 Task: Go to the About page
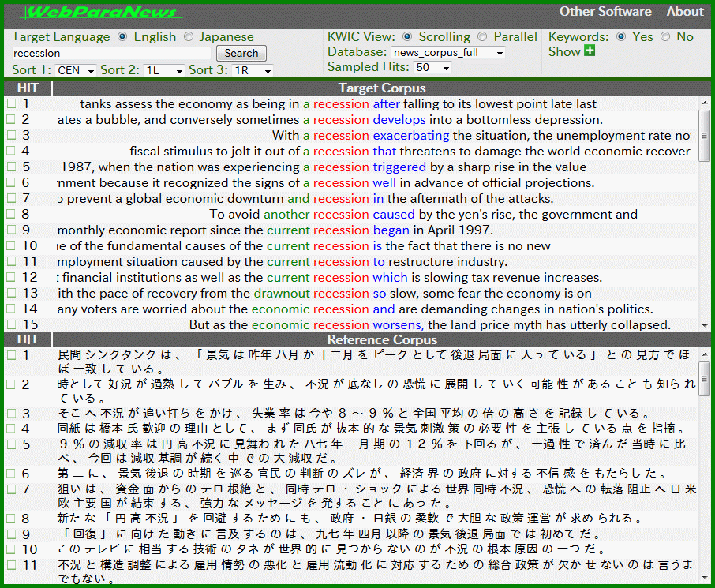(x=684, y=12)
